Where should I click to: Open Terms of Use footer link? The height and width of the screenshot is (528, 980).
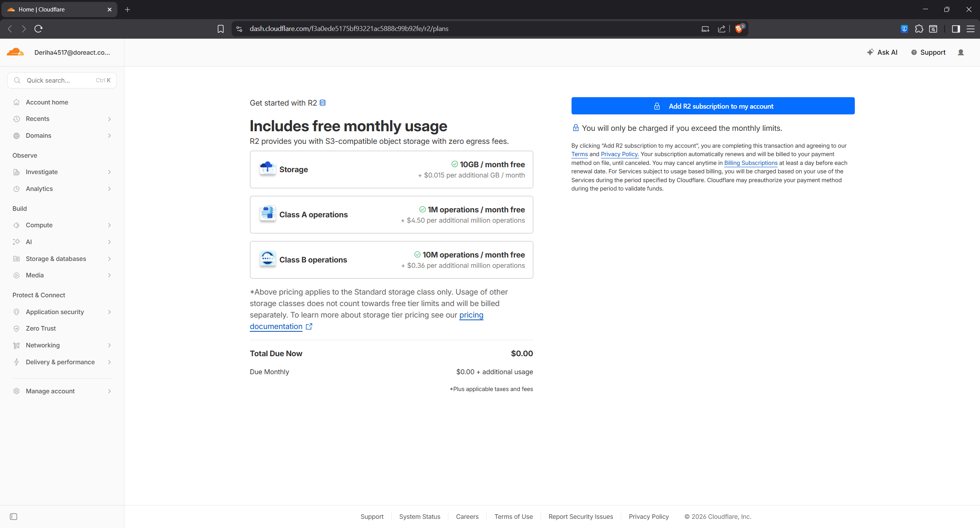tap(513, 517)
